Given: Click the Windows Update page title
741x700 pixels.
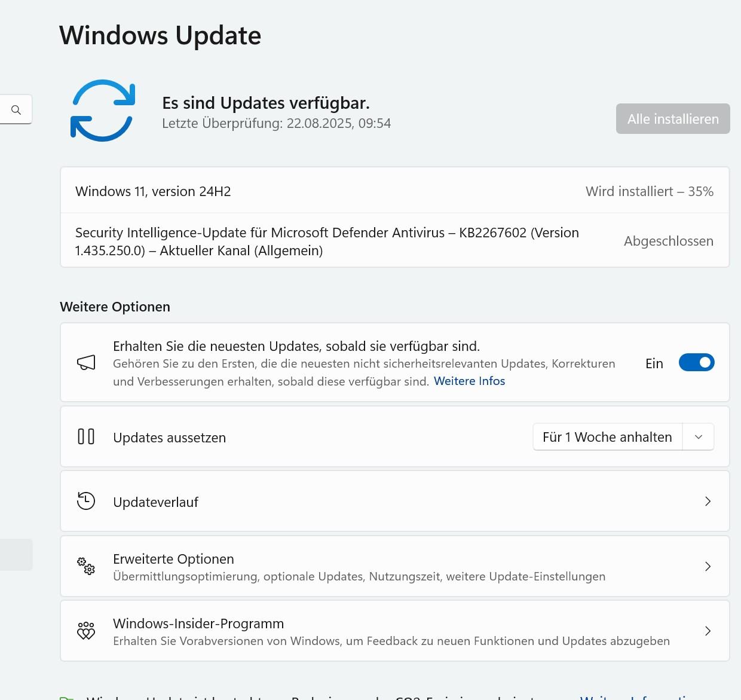Looking at the screenshot, I should pyautogui.click(x=160, y=35).
